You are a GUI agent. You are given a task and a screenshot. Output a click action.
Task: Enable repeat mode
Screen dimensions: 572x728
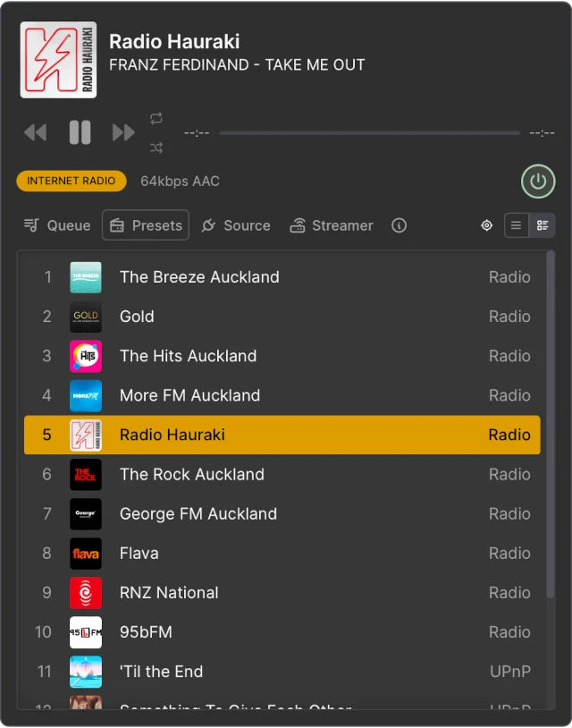[156, 117]
